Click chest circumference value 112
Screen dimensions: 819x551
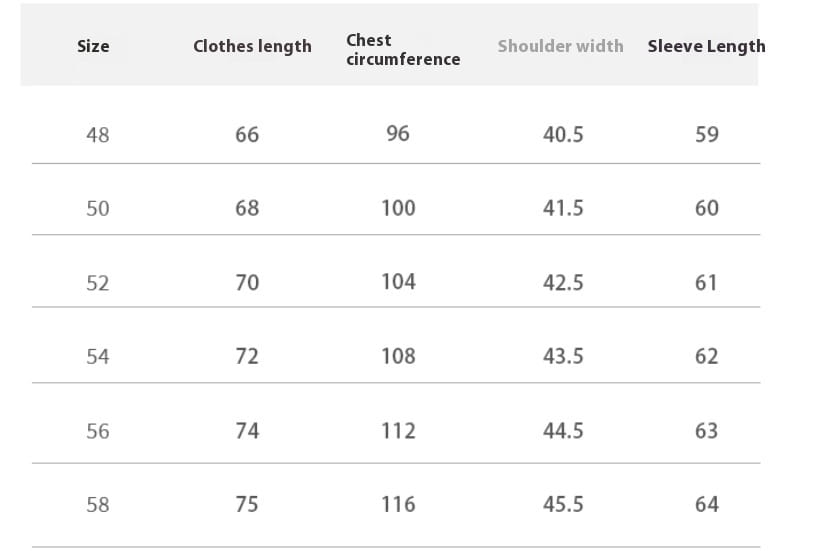(x=398, y=431)
